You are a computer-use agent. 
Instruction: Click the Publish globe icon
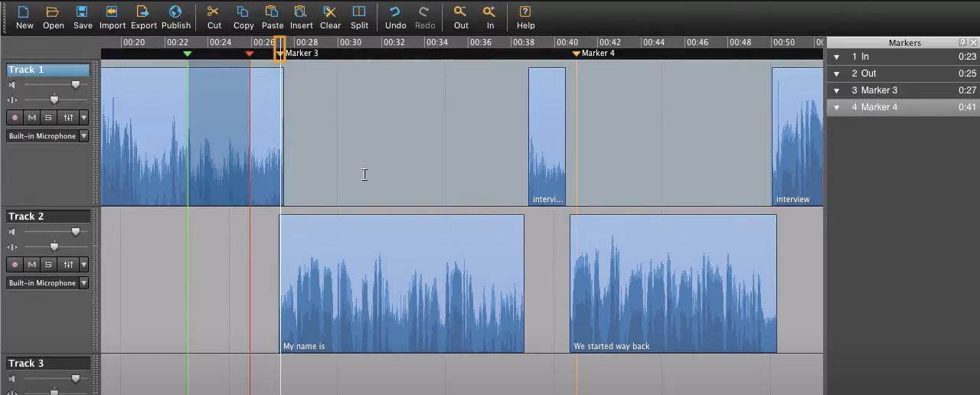coord(175,12)
